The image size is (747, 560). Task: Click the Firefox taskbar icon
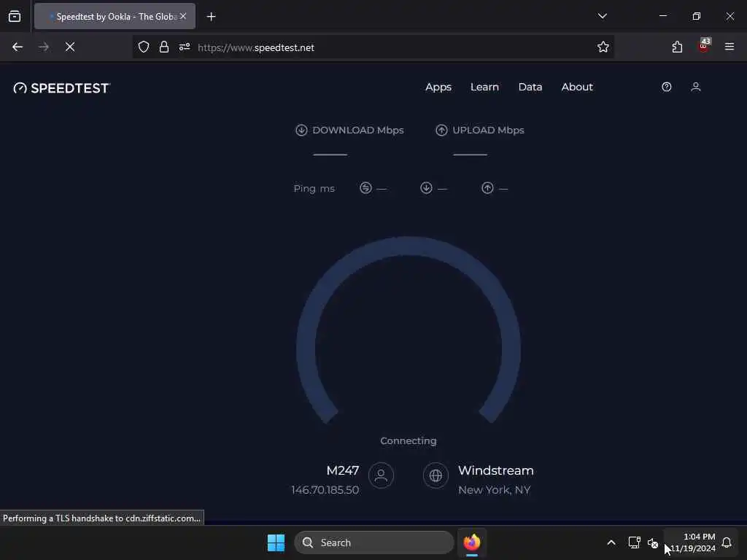tap(472, 542)
